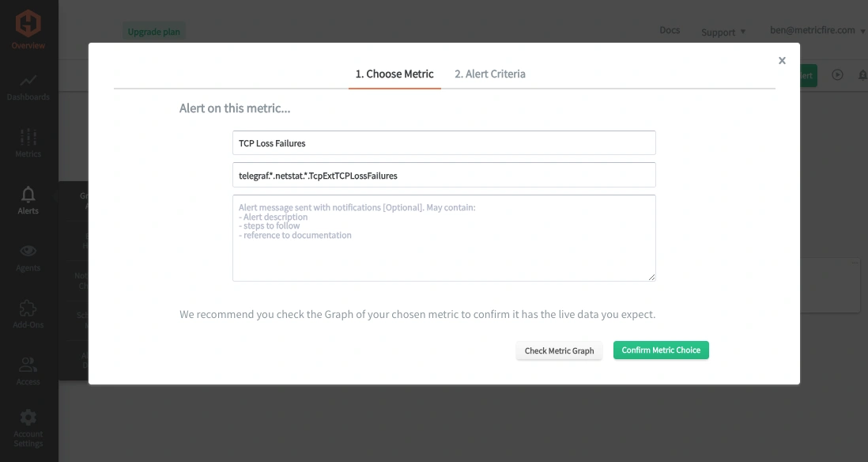The height and width of the screenshot is (462, 868).
Task: Open the Agents eye icon
Action: [28, 251]
